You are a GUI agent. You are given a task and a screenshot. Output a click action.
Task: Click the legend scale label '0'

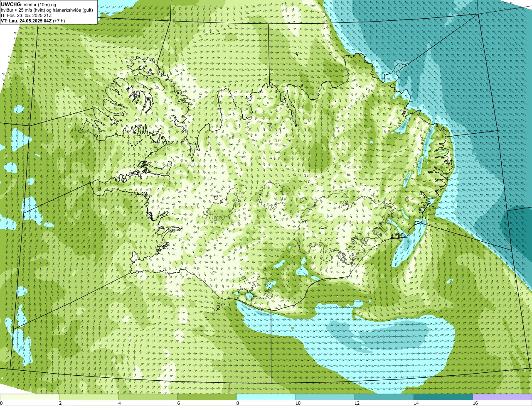point(1,403)
